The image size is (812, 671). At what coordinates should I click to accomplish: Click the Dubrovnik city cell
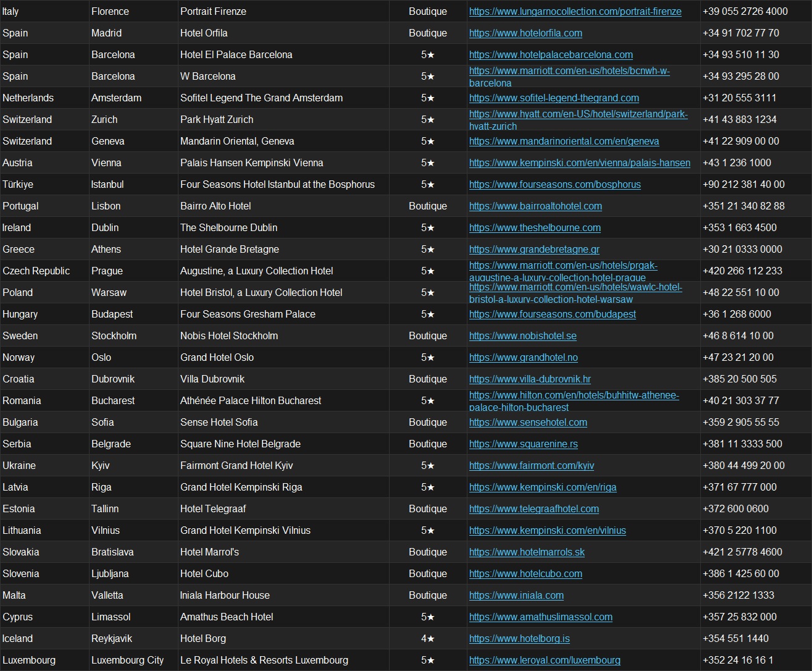[x=133, y=379]
